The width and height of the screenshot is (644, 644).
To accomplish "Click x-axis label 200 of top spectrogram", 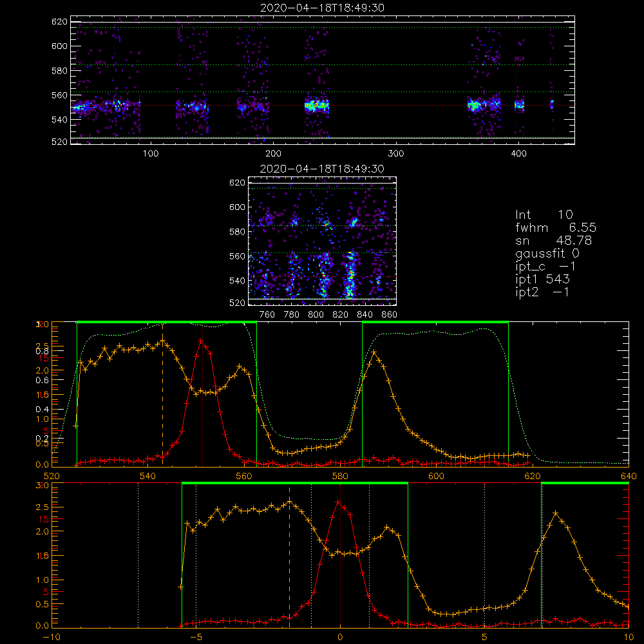I will pyautogui.click(x=274, y=154).
